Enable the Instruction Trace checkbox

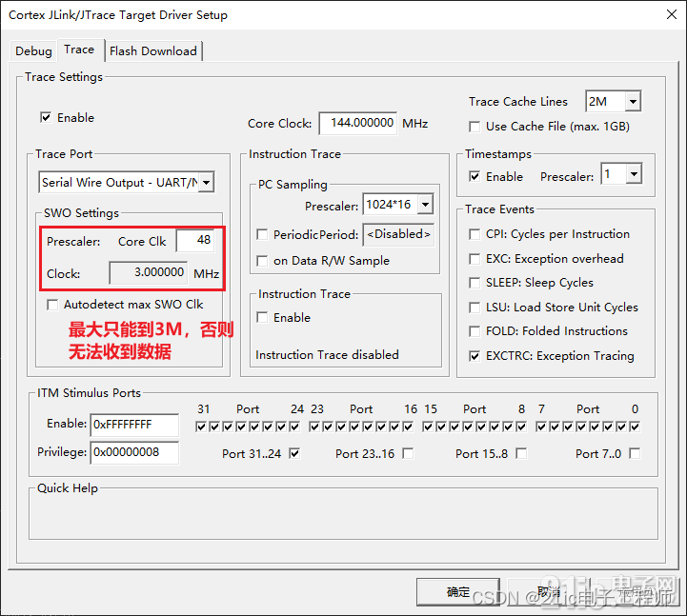pyautogui.click(x=262, y=317)
